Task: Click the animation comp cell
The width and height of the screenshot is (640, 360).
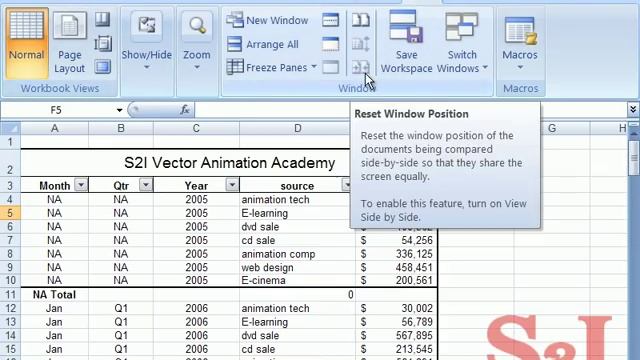Action: [x=297, y=254]
